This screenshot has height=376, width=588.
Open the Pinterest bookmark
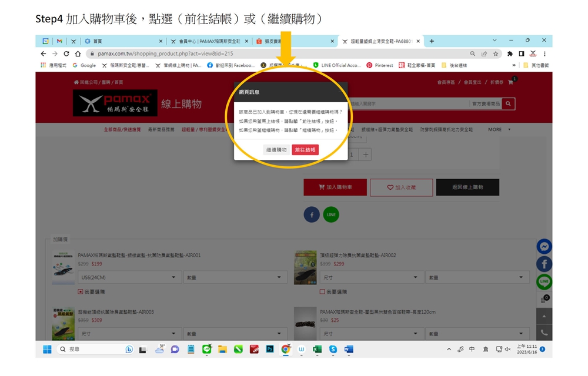pyautogui.click(x=380, y=65)
